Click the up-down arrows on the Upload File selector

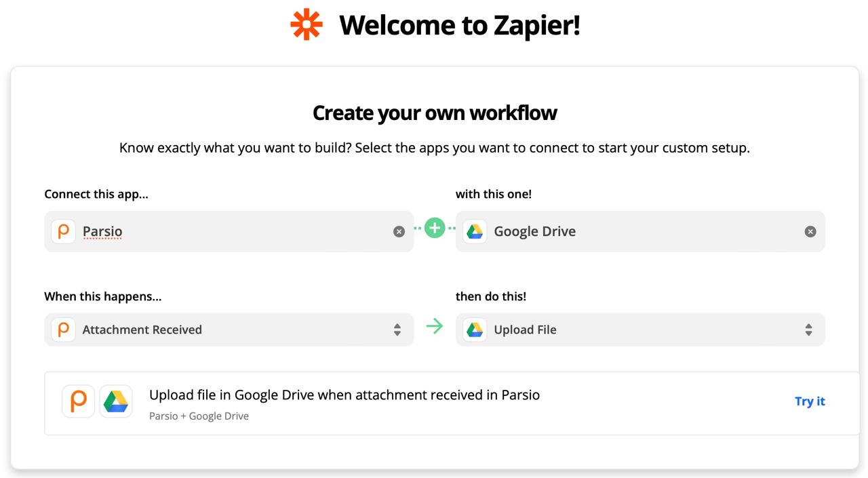pos(808,330)
